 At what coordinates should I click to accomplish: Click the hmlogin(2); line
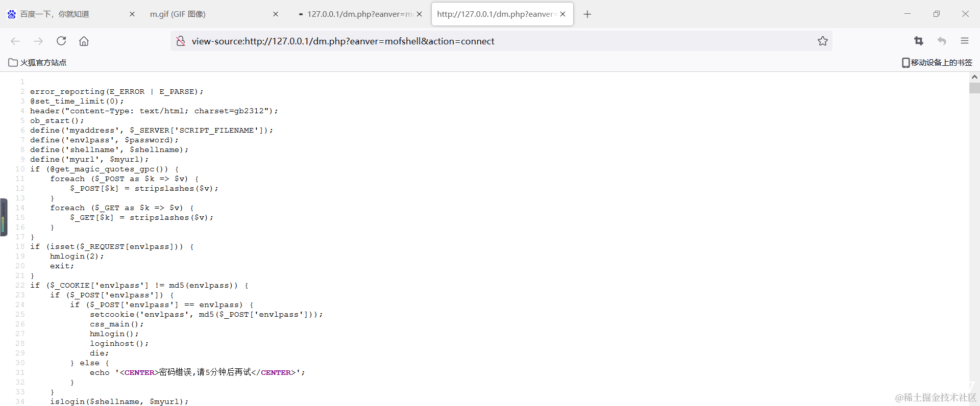[77, 257]
